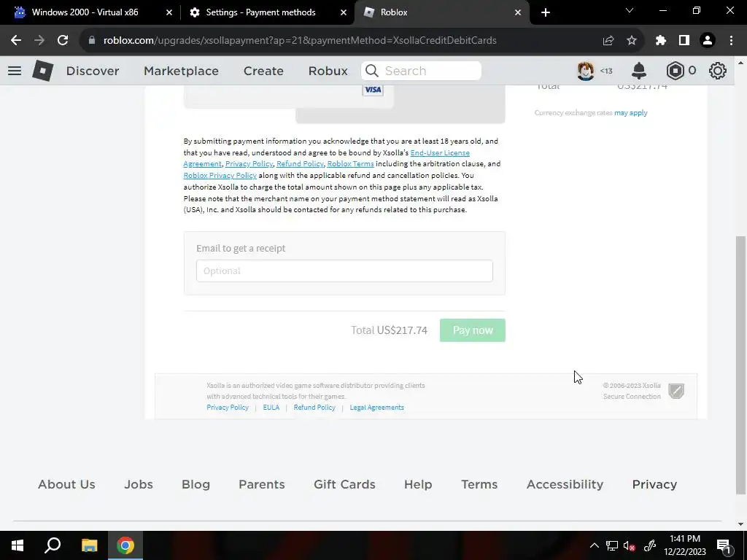
Task: Open the network icon in system tray
Action: tap(612, 546)
